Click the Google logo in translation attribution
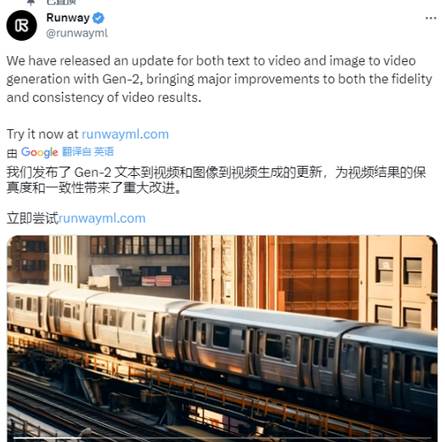The width and height of the screenshot is (445, 442). click(39, 152)
